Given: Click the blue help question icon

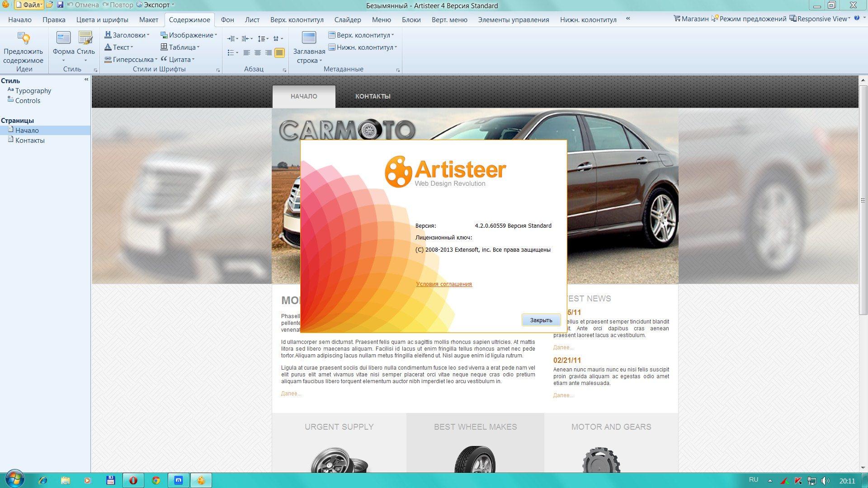Looking at the screenshot, I should (x=857, y=18).
